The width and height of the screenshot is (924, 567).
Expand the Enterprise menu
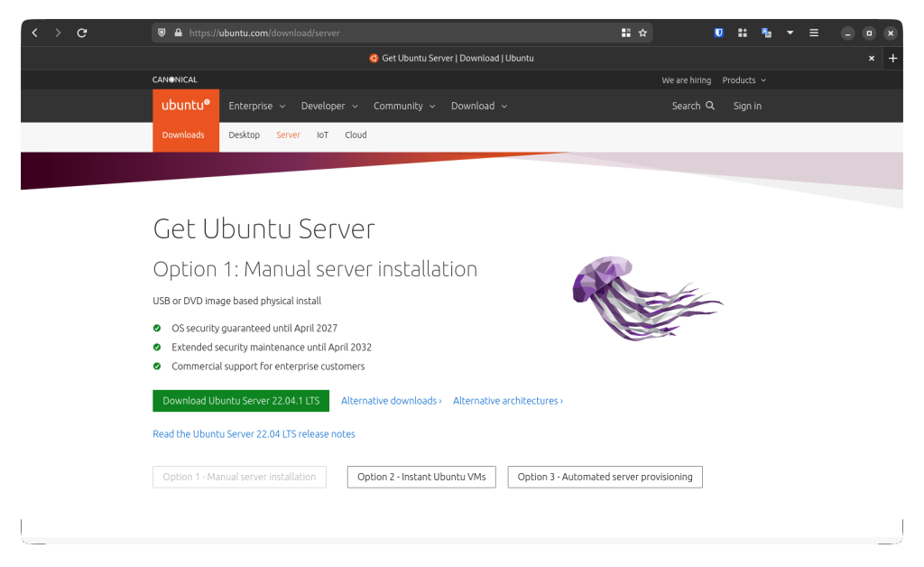(257, 107)
